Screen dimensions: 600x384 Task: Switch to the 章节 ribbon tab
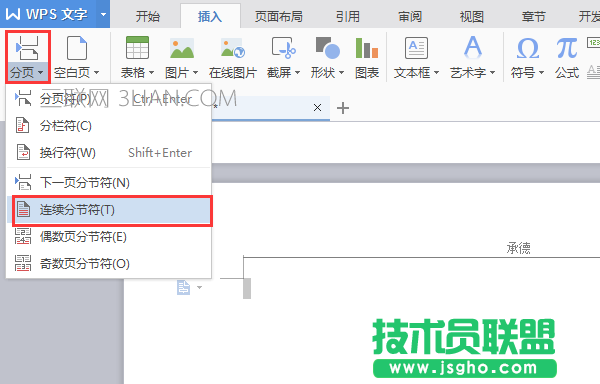(533, 16)
